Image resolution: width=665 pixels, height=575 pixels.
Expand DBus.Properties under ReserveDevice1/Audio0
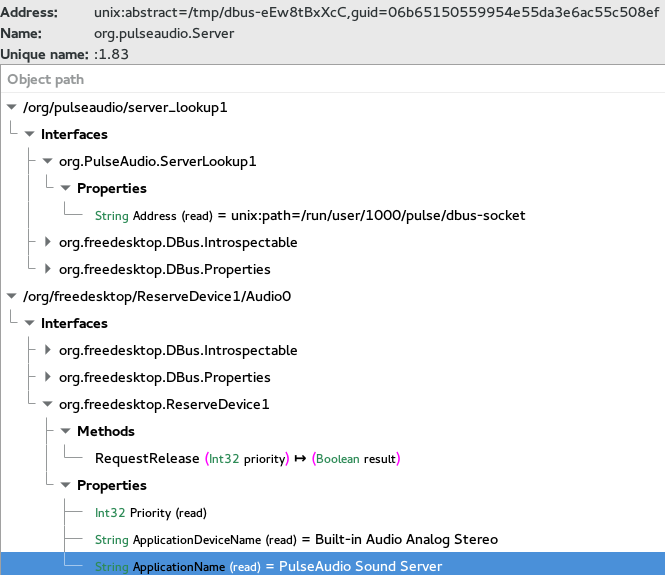click(47, 377)
